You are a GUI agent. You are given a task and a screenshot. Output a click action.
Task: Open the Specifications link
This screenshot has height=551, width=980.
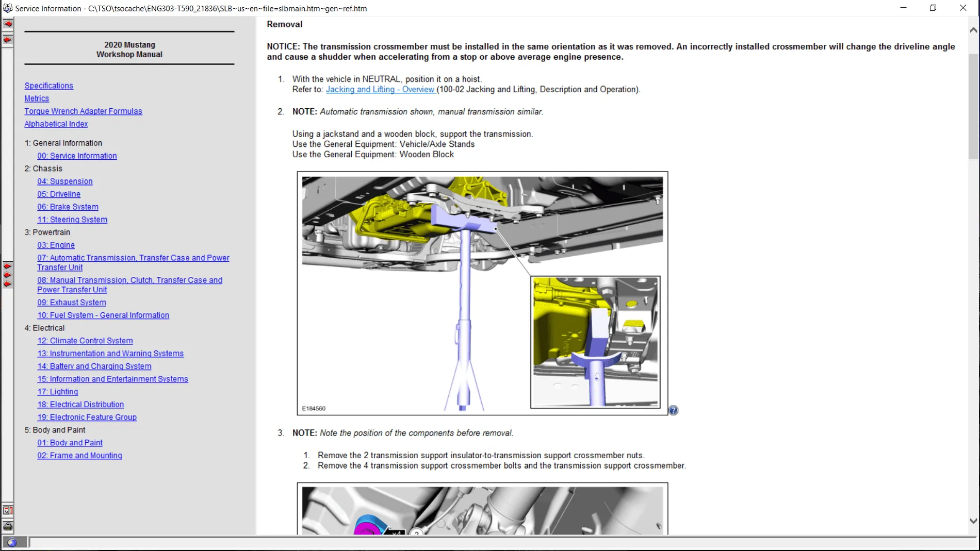[48, 86]
